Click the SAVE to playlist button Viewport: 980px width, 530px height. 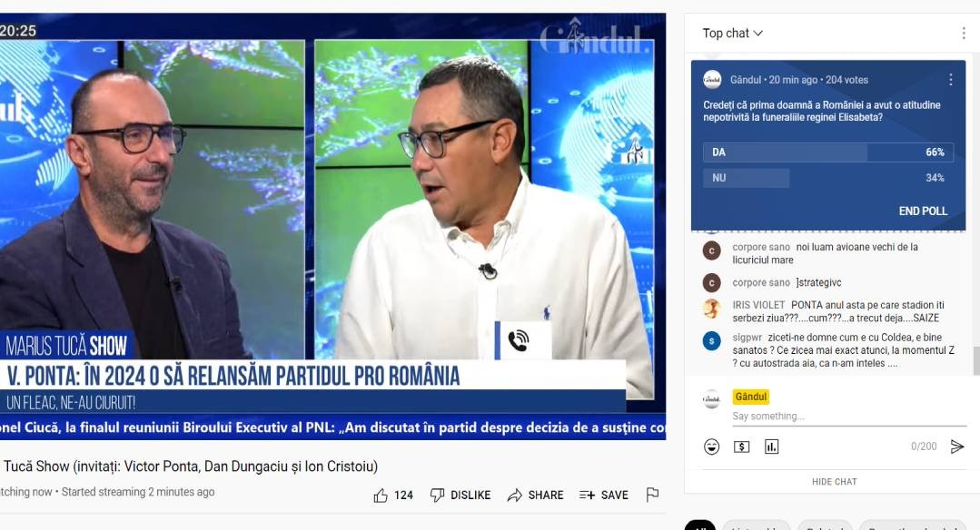604,495
